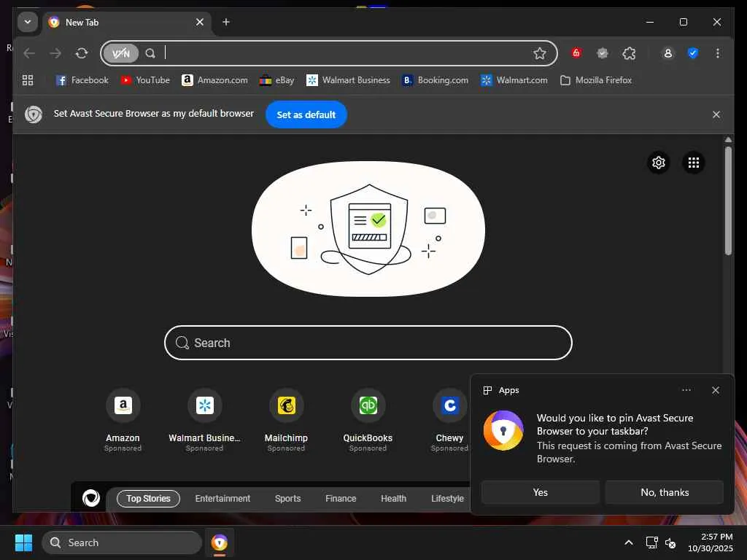Toggle the VPN switch in address bar
The width and height of the screenshot is (747, 560).
click(120, 53)
